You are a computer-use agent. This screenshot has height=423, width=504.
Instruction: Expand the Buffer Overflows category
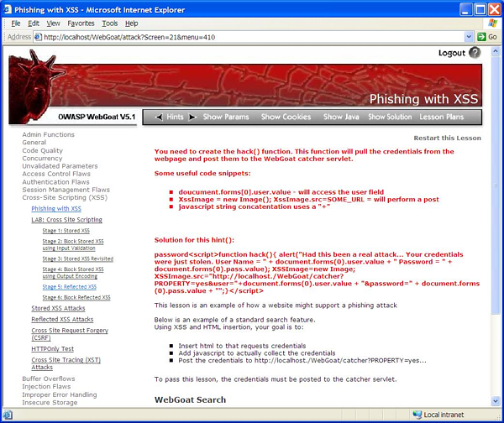(x=49, y=379)
